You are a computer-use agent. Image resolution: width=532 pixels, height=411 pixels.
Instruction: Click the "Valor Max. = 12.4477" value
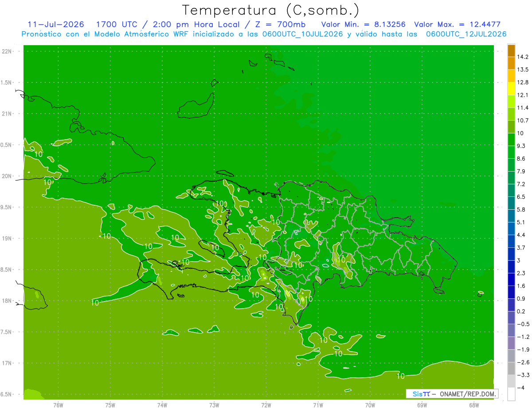(457, 24)
